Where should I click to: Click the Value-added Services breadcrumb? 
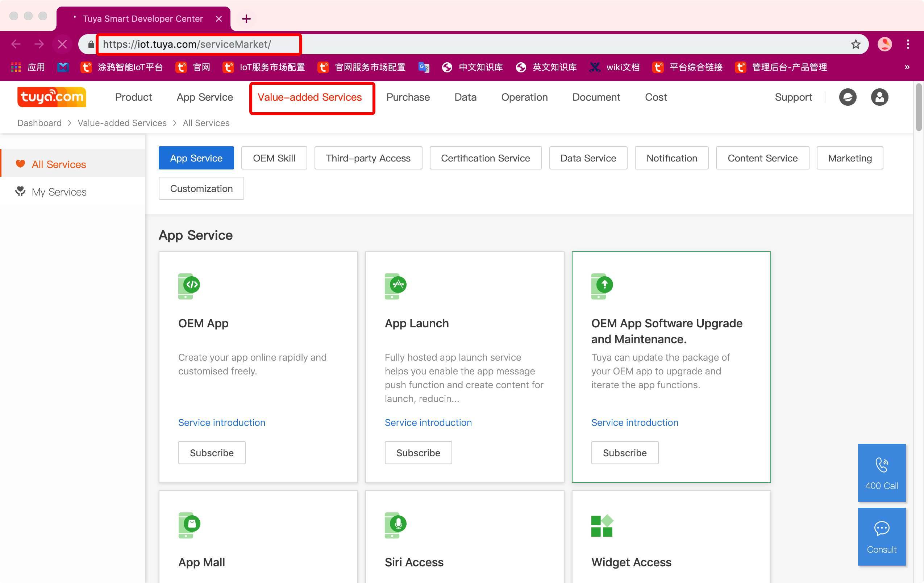click(x=122, y=123)
